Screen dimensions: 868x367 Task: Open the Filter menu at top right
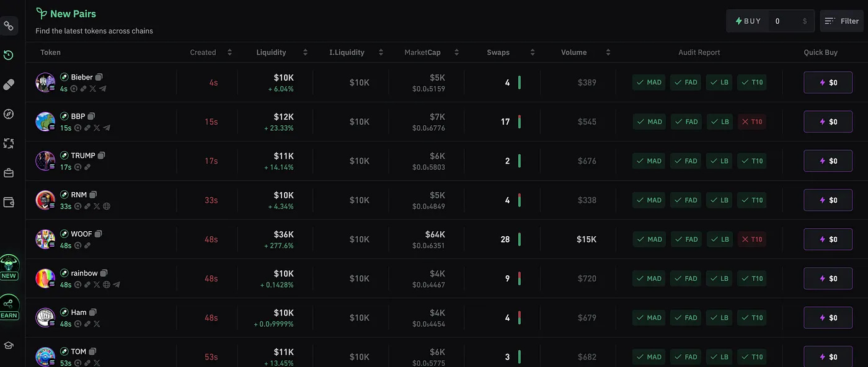point(841,20)
